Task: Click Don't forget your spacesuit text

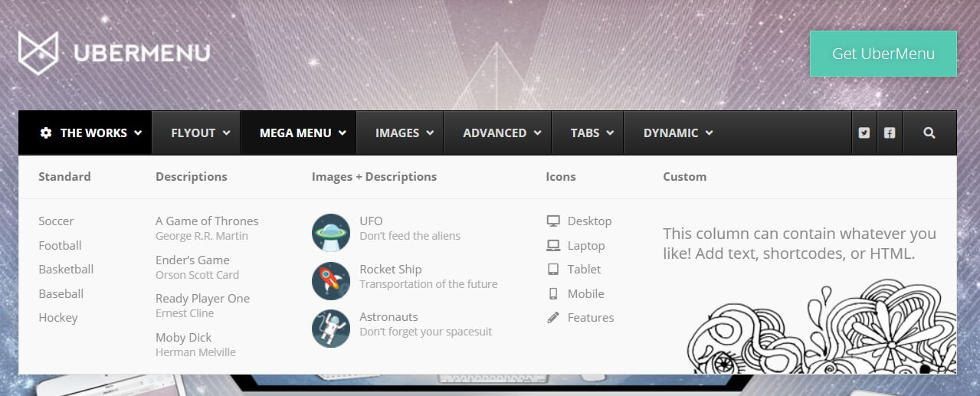Action: [x=425, y=332]
